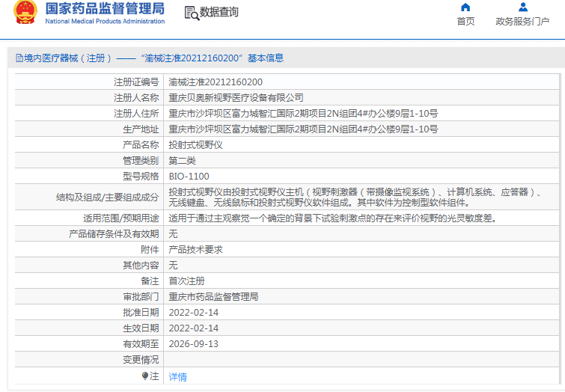Click the 生效日期 label
The height and width of the screenshot is (392, 565).
[141, 328]
